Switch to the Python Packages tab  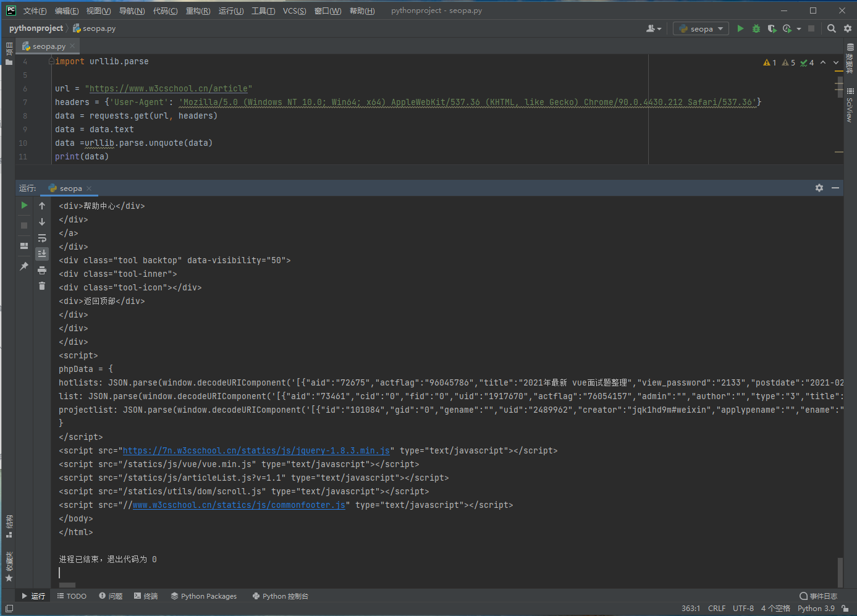pos(204,596)
